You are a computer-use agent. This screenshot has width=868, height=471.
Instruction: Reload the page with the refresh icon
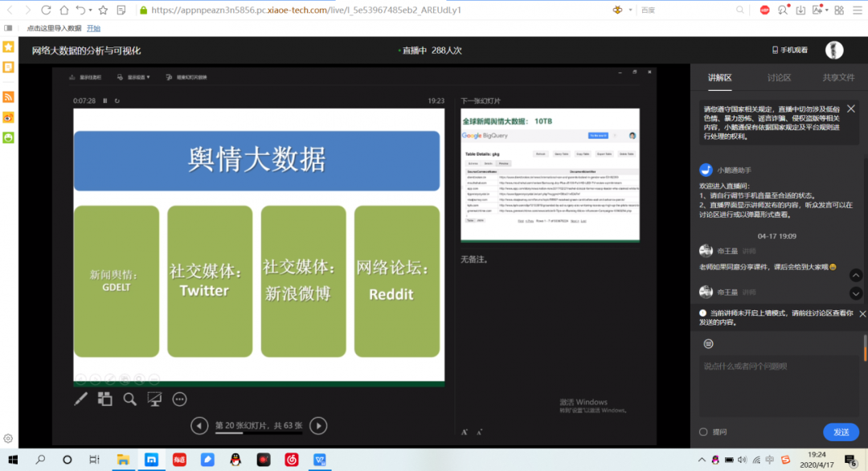(46, 10)
